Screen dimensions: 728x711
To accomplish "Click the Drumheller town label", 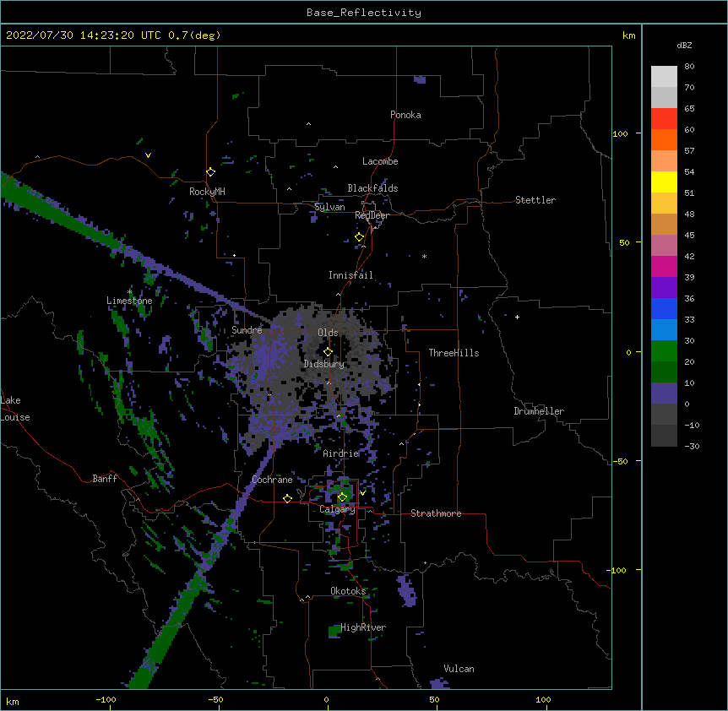I will (539, 411).
